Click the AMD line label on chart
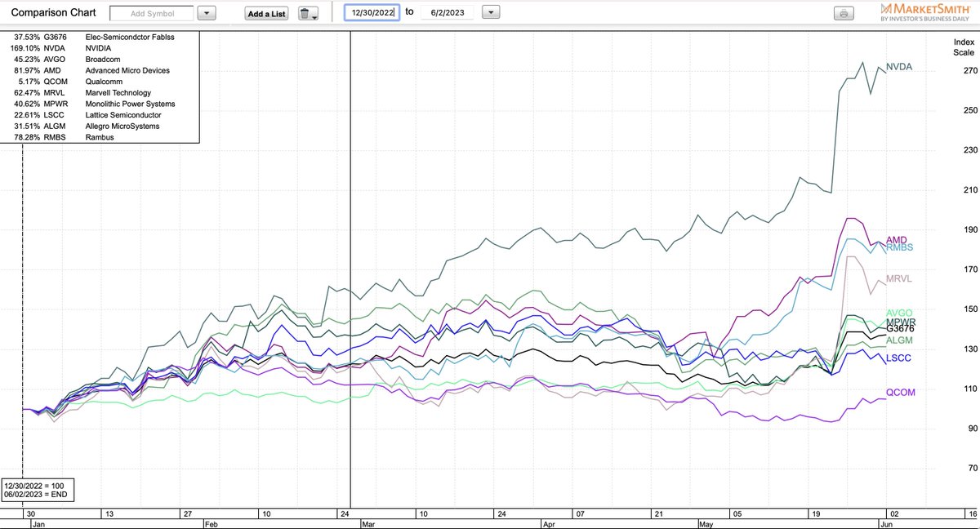 point(897,239)
